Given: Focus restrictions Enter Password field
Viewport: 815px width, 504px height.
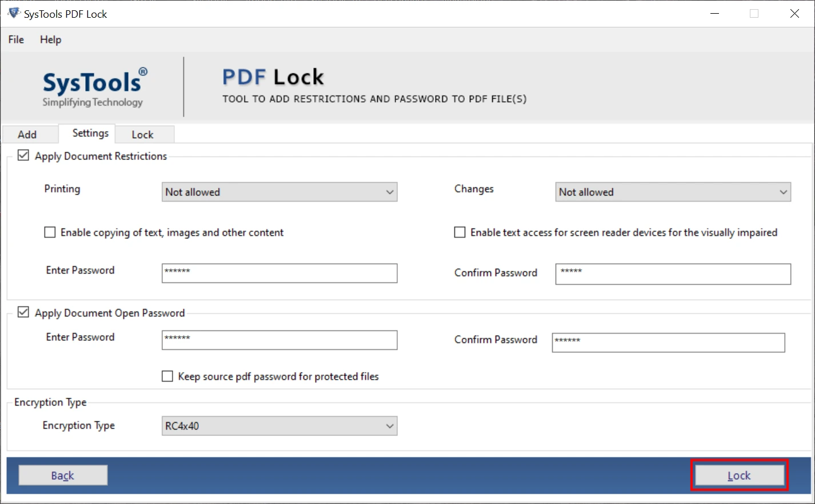Looking at the screenshot, I should coord(279,273).
